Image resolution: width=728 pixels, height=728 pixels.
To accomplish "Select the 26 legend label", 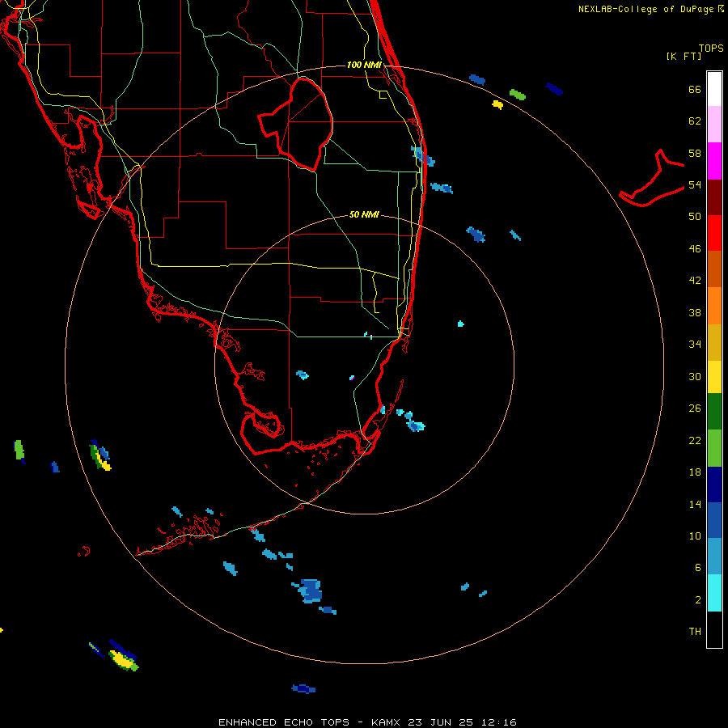I will click(x=695, y=408).
